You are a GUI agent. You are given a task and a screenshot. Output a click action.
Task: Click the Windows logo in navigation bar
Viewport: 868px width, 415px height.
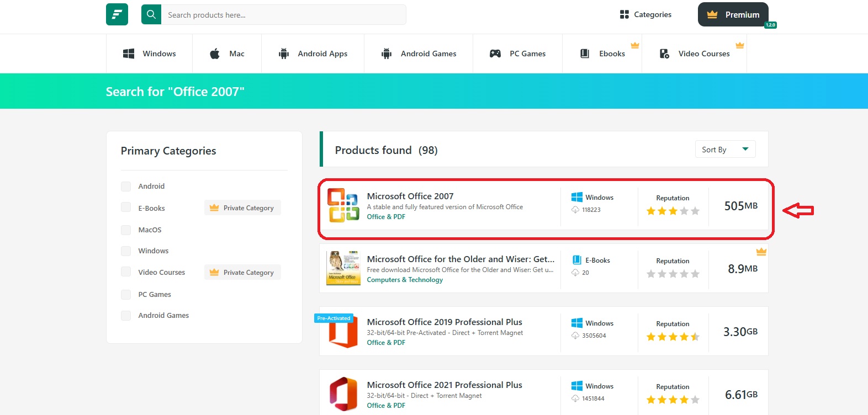coord(129,54)
